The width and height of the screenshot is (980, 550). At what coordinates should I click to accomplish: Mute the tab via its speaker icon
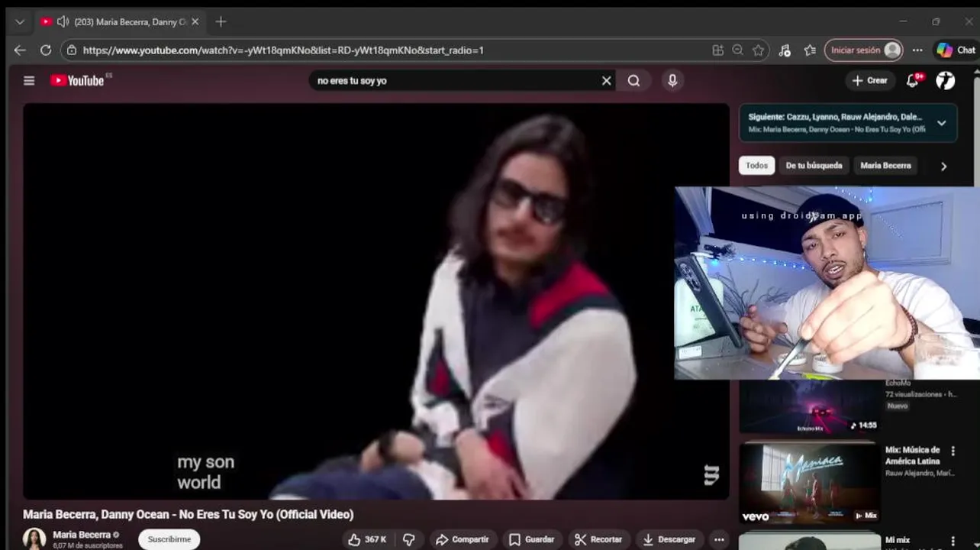click(x=63, y=22)
